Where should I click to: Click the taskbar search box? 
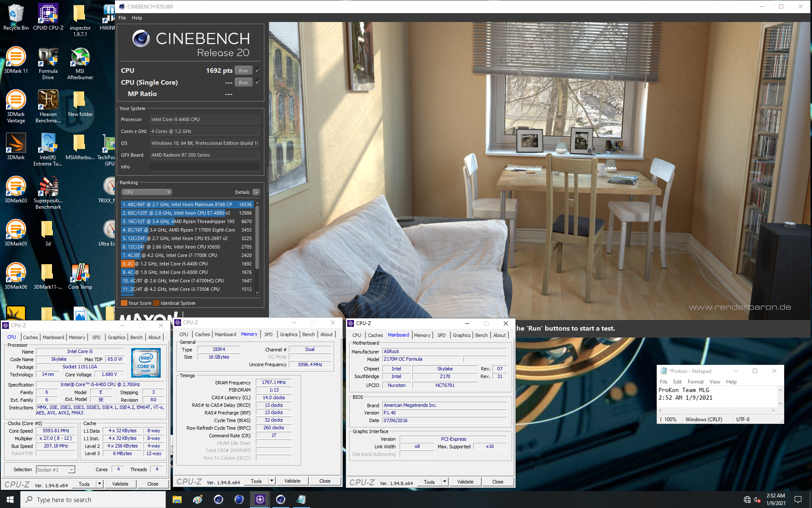coord(93,500)
